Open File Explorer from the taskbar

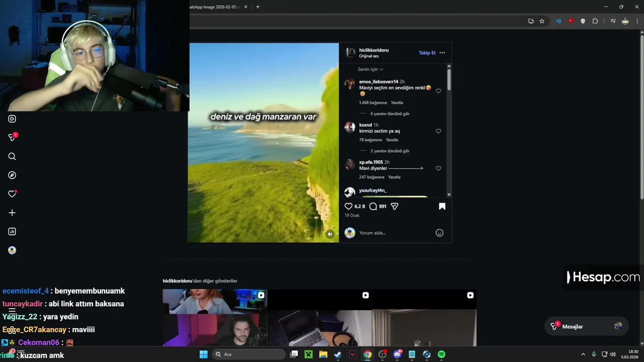[323, 354]
